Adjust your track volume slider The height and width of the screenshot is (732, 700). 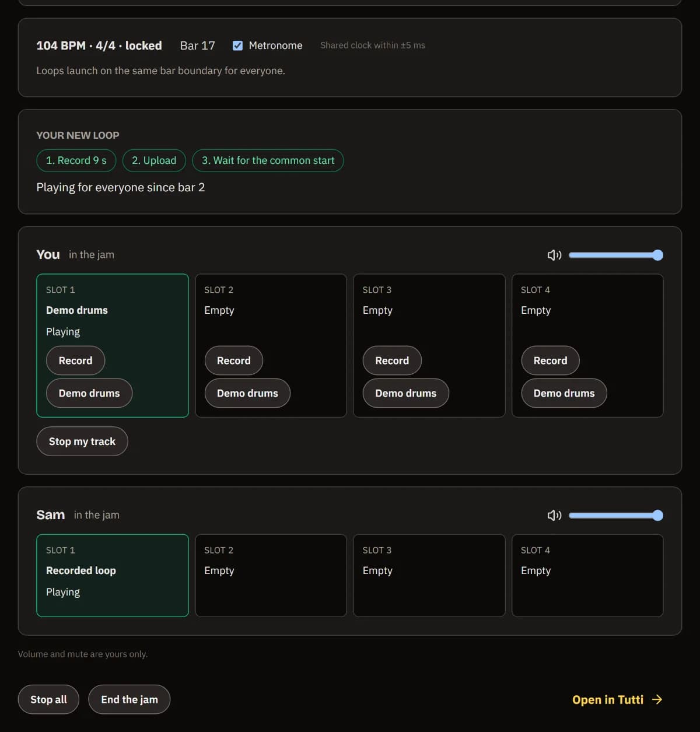(616, 255)
